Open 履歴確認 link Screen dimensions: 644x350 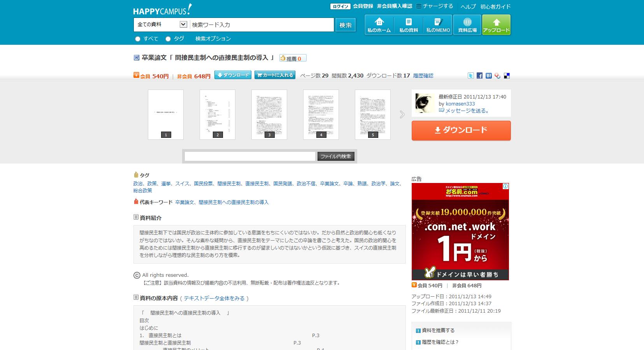[x=423, y=76]
